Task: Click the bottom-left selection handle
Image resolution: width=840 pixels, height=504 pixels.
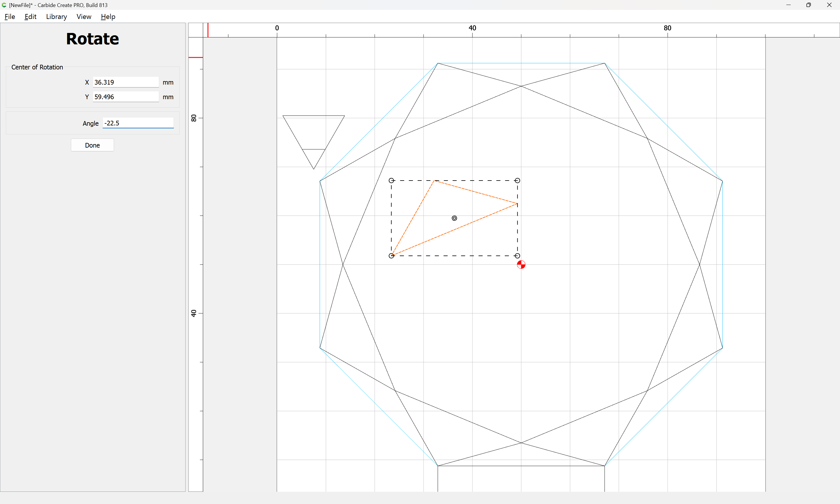Action: [391, 256]
